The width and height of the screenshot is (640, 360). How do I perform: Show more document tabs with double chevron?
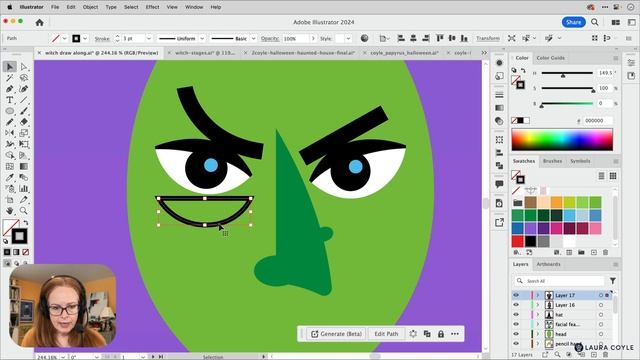click(484, 53)
